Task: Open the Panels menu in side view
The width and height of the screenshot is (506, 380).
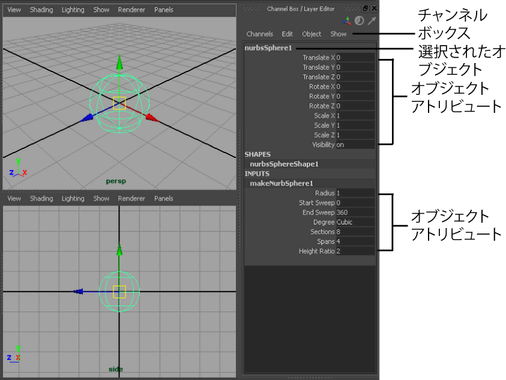Action: tap(163, 198)
